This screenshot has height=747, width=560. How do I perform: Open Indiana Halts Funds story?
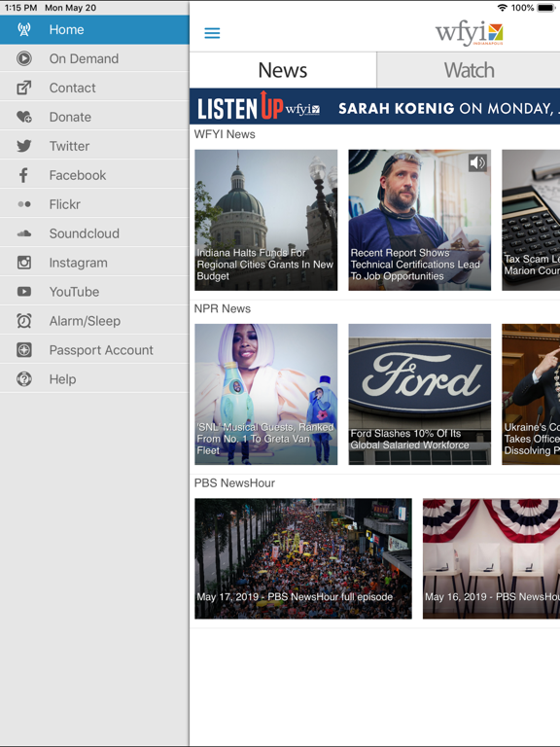click(265, 220)
